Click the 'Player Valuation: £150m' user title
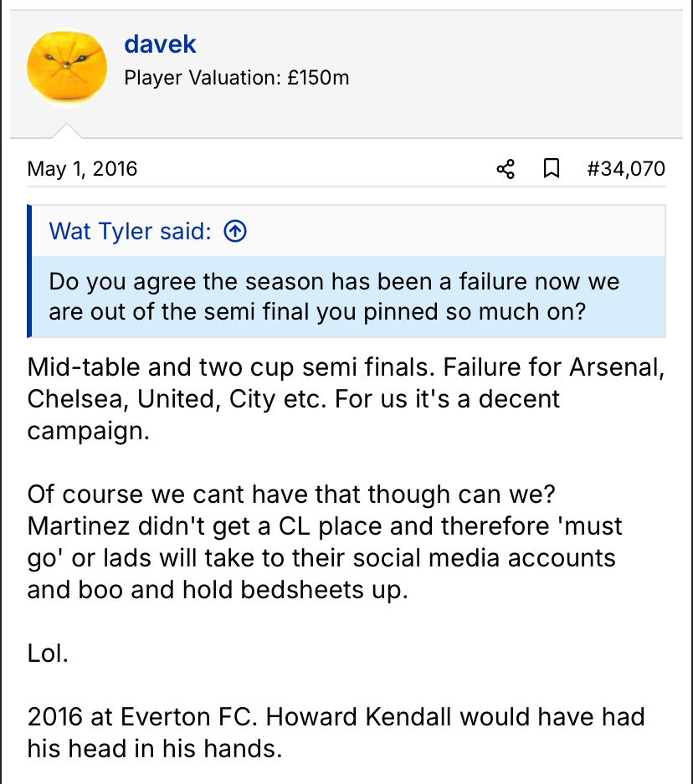The image size is (693, 784). tap(236, 79)
